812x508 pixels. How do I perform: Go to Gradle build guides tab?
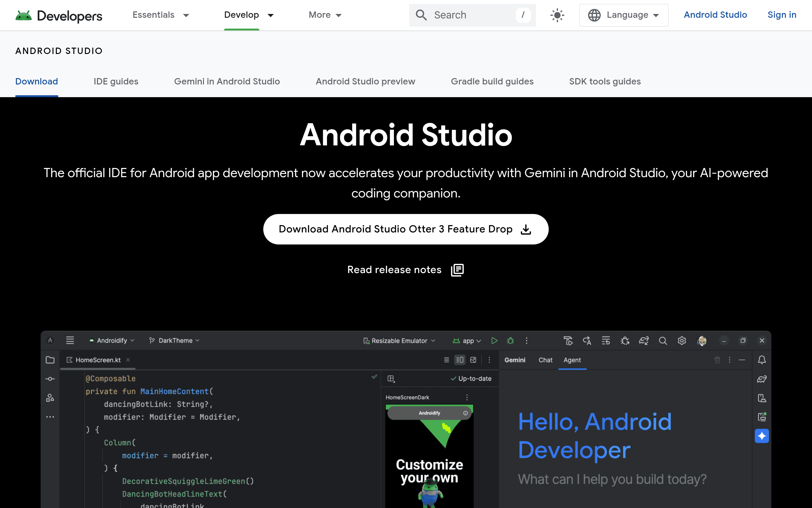click(x=492, y=81)
